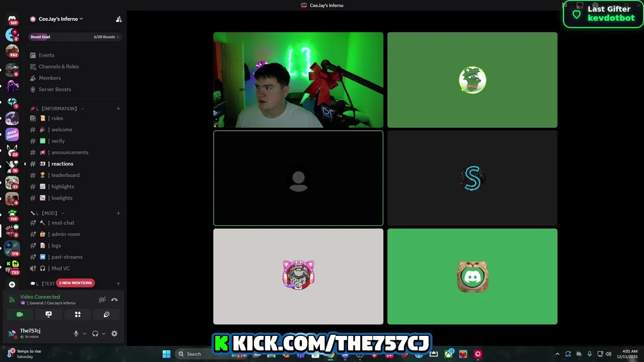Focus the green frog avatar tile
The width and height of the screenshot is (644, 362).
tap(472, 80)
